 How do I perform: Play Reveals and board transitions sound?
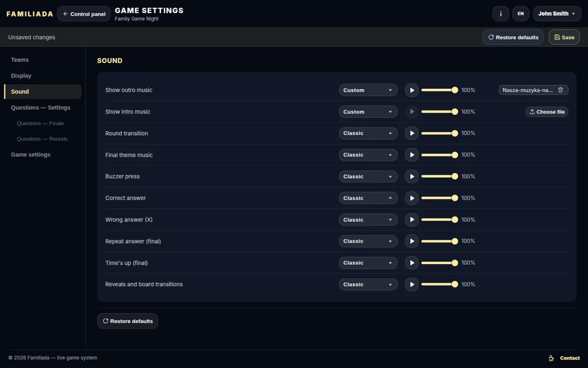(412, 284)
